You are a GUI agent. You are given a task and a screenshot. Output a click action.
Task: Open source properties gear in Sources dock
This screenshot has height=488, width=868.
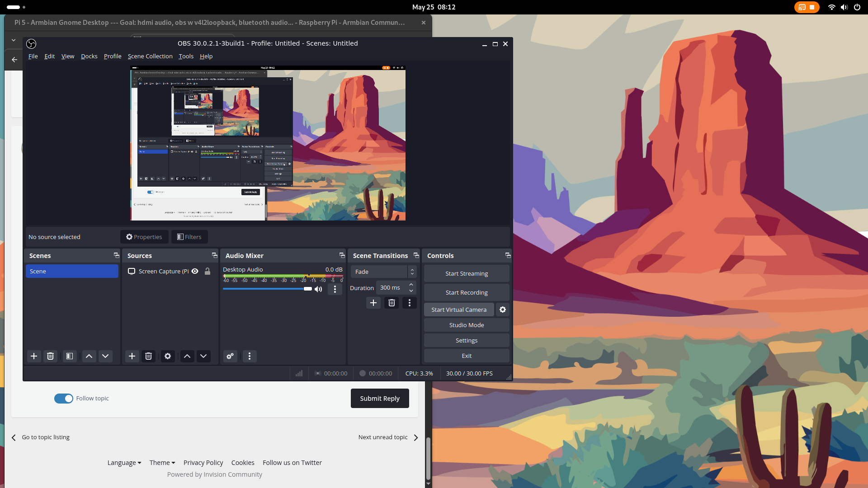point(168,356)
